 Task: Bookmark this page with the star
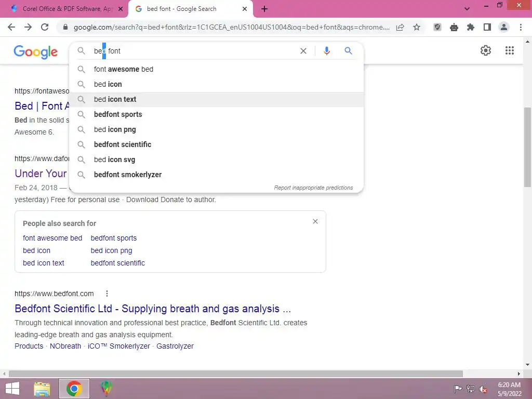point(417,27)
